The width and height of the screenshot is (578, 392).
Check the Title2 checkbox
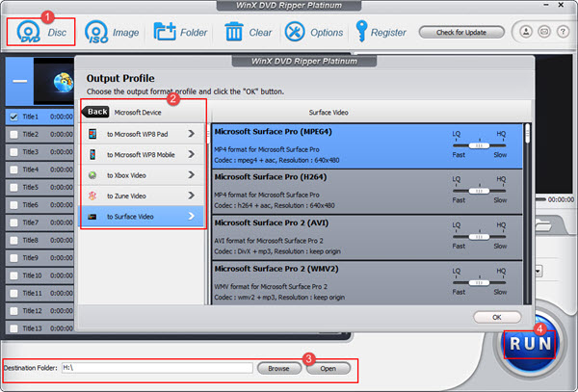coord(13,135)
